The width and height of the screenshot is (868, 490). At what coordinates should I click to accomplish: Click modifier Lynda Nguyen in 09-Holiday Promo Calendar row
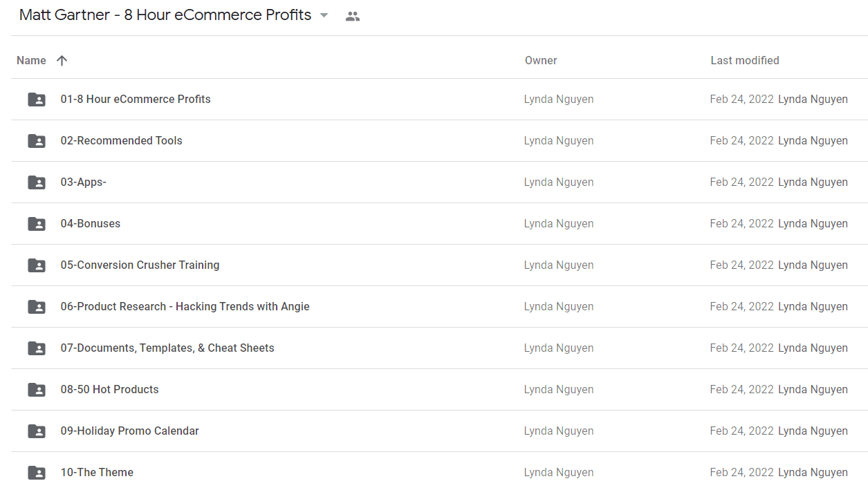pyautogui.click(x=813, y=431)
